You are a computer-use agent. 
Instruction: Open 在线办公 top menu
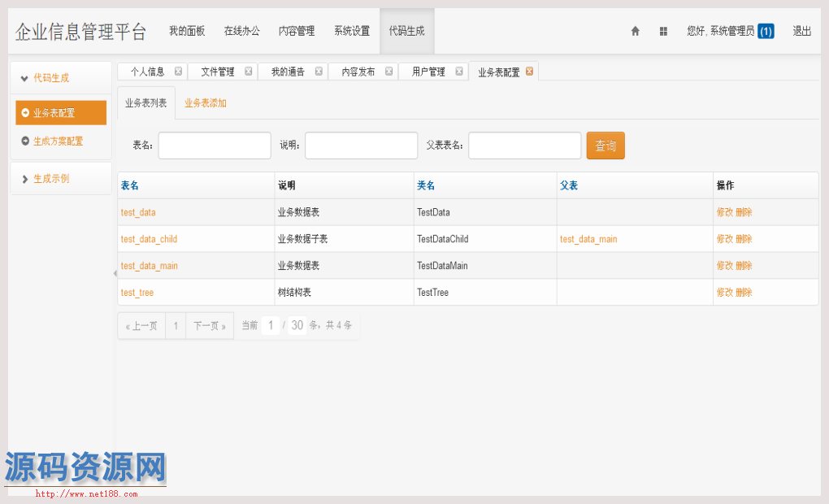[x=241, y=31]
